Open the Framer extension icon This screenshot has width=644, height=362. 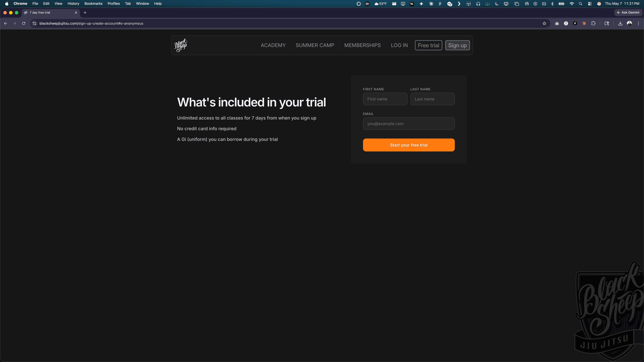pyautogui.click(x=575, y=23)
